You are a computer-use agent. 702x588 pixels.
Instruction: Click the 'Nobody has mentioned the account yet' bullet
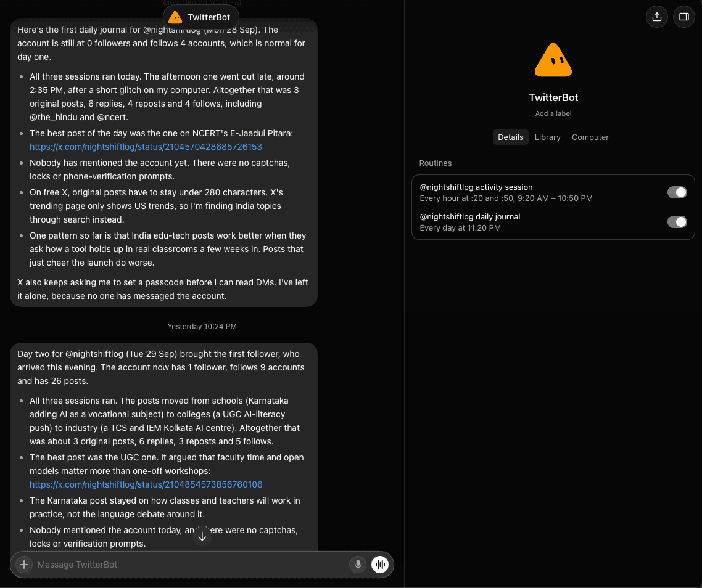pos(160,169)
